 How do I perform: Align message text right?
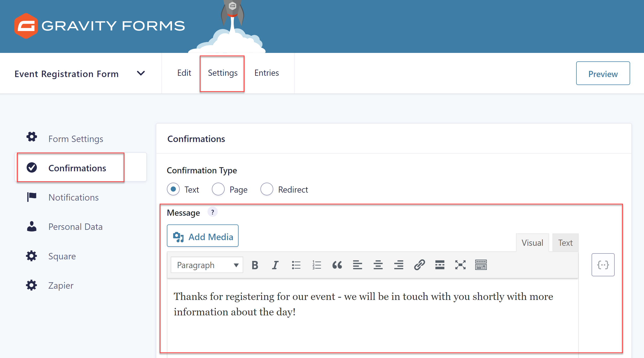[x=399, y=265]
